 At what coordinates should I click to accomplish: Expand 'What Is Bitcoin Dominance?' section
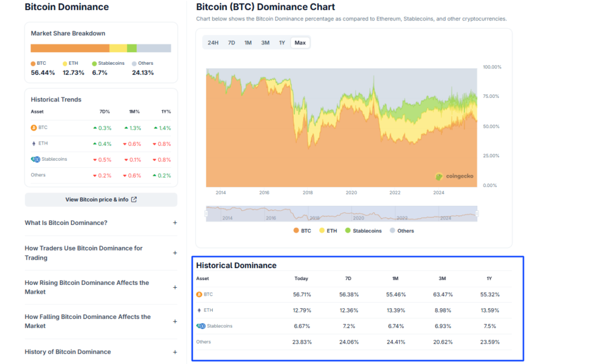coord(175,223)
